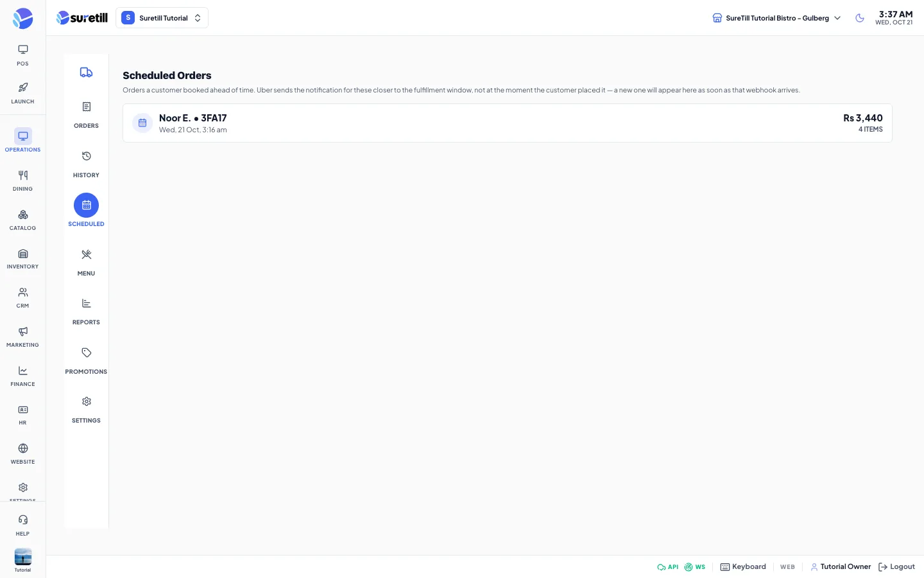Toggle dark mode moon icon
The width and height of the screenshot is (924, 578).
(x=860, y=18)
